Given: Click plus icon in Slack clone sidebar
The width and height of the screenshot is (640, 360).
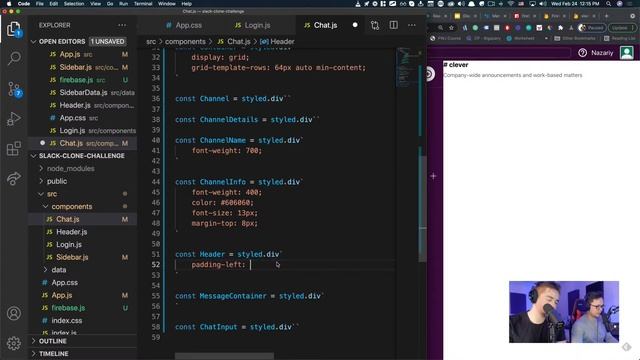Looking at the screenshot, I should pos(433,176).
